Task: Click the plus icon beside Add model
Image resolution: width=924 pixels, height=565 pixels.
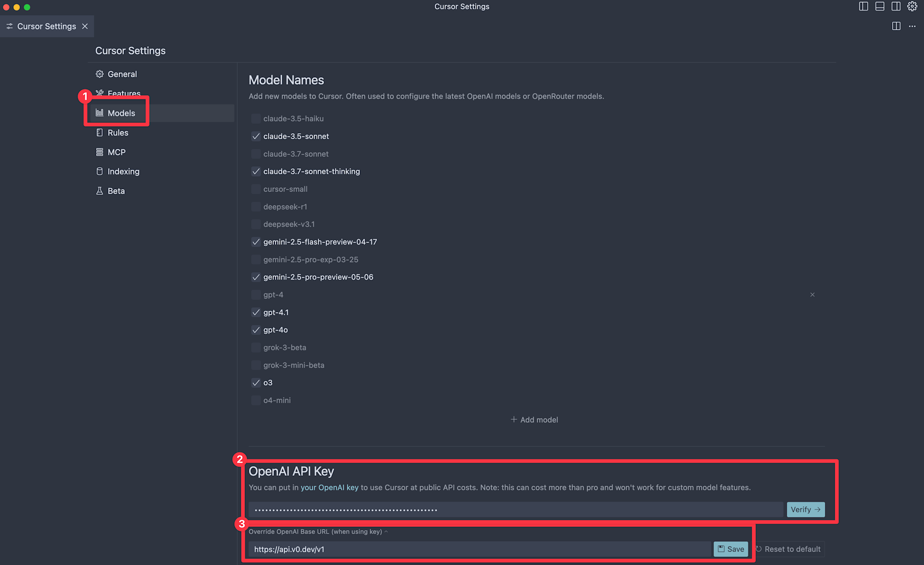Action: tap(514, 419)
